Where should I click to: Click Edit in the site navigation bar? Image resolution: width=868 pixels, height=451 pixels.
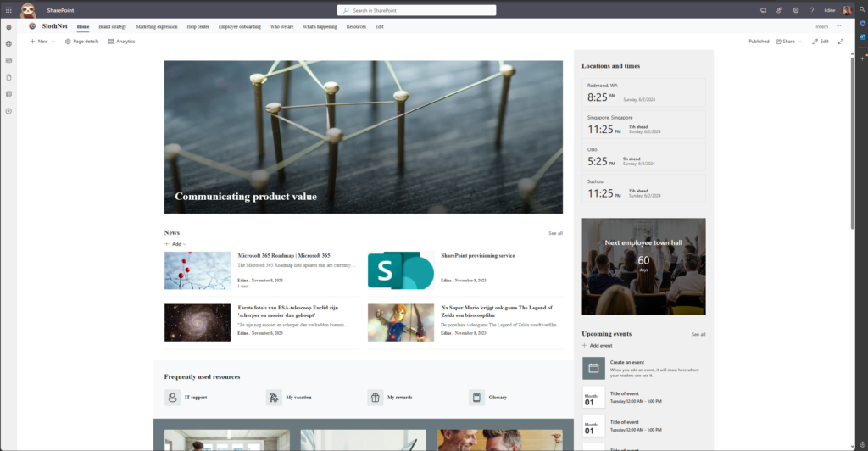(379, 26)
